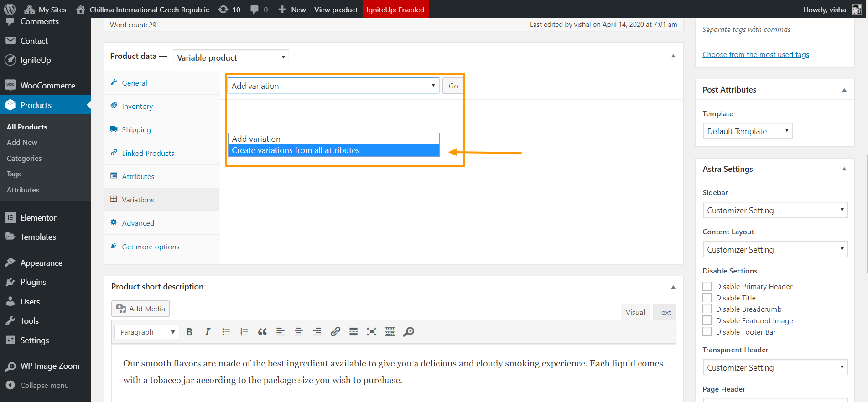Open Categories under Products menu
The width and height of the screenshot is (868, 402).
(x=24, y=159)
